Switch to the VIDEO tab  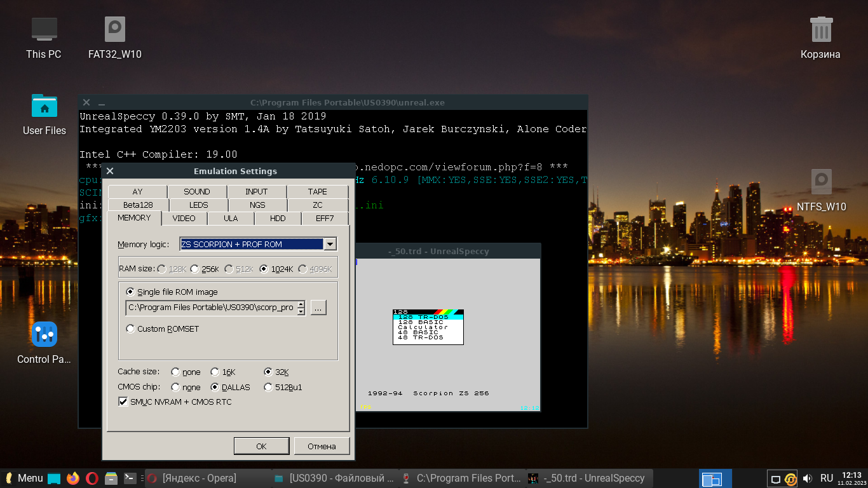[184, 218]
